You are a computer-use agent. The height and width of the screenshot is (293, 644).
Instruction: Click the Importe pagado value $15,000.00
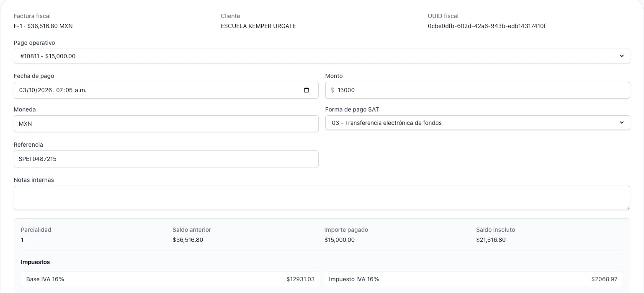point(339,240)
